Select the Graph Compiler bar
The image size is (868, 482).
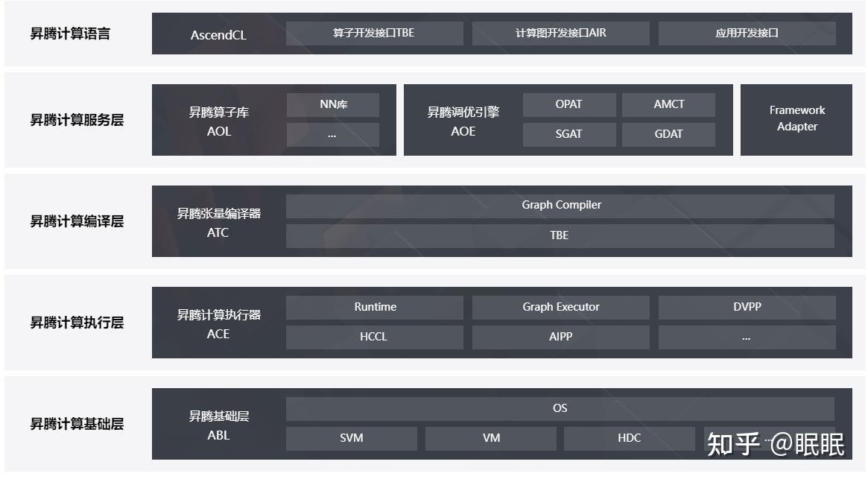pyautogui.click(x=560, y=205)
